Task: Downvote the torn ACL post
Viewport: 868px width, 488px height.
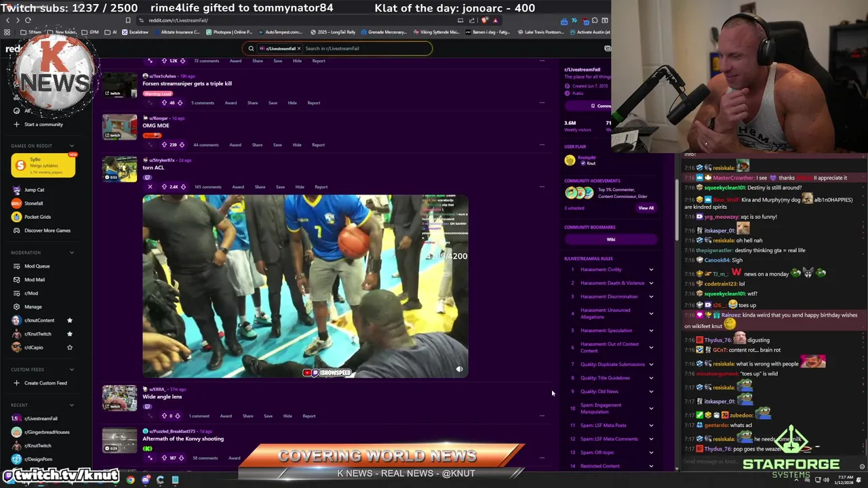Action: tap(184, 186)
